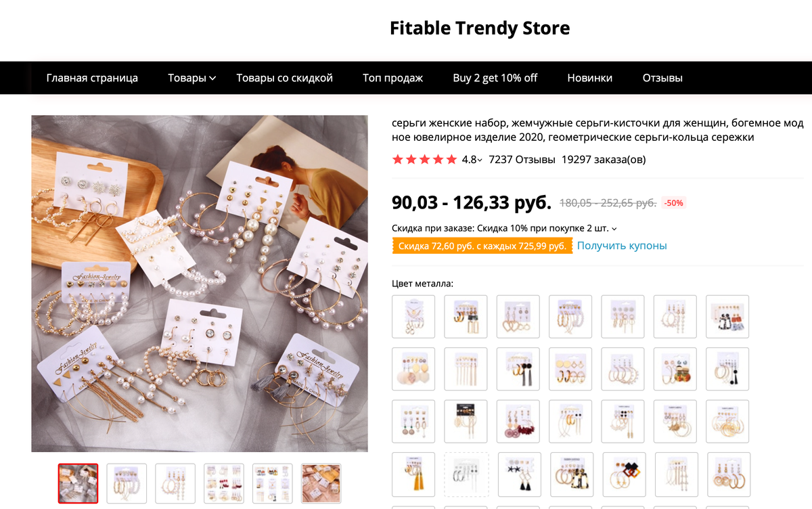Go to Главная страница
This screenshot has height=509, width=812.
coord(92,78)
